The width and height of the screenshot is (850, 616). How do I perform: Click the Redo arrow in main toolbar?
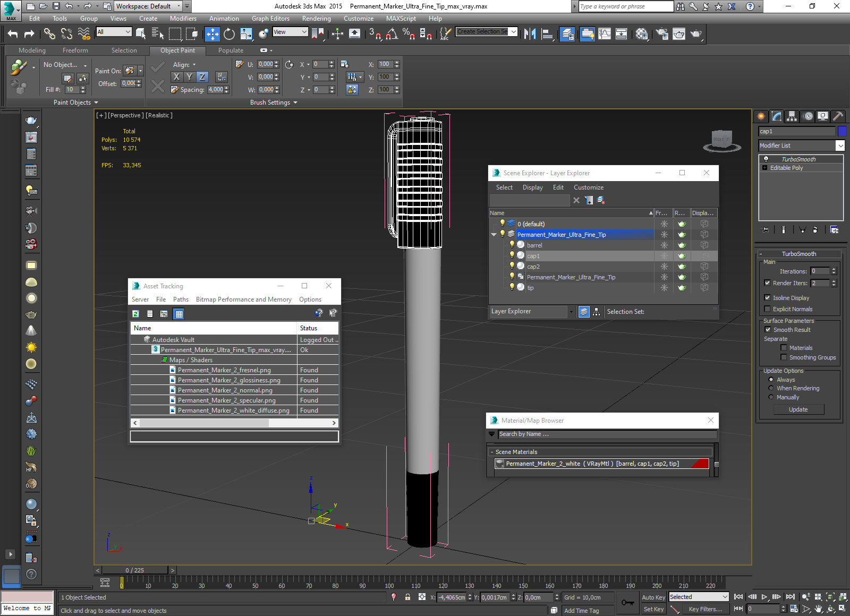29,34
